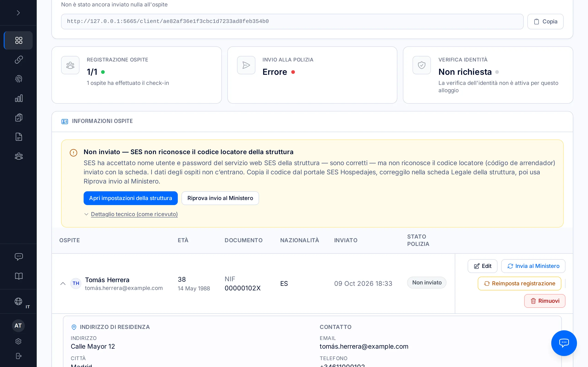Click the client URL input field

[292, 22]
